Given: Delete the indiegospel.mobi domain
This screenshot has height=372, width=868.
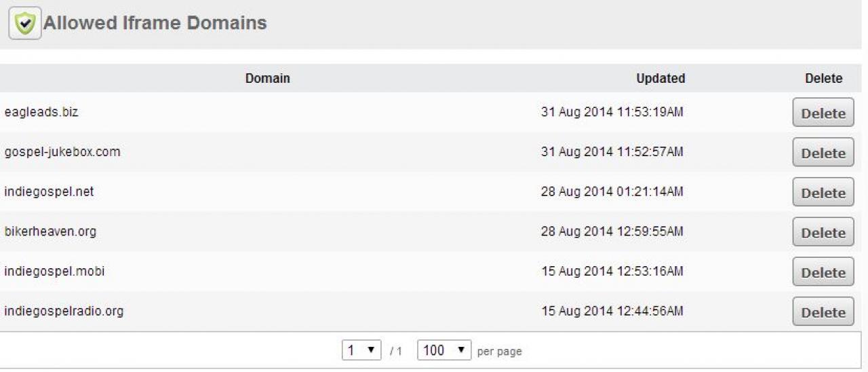Looking at the screenshot, I should [823, 272].
